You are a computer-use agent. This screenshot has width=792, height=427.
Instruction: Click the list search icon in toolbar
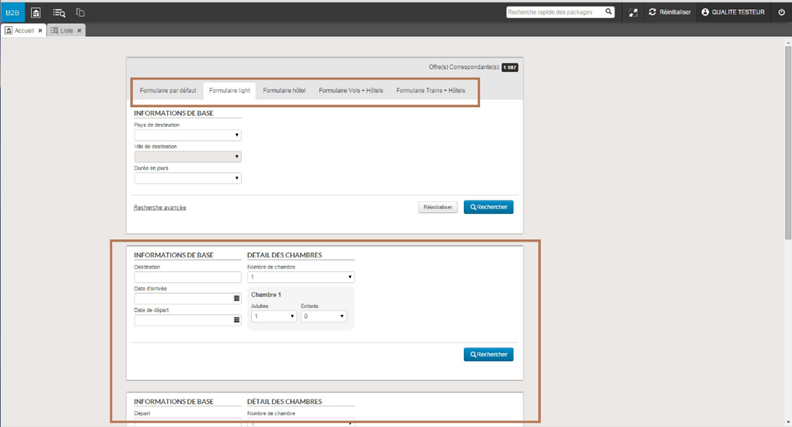click(59, 12)
